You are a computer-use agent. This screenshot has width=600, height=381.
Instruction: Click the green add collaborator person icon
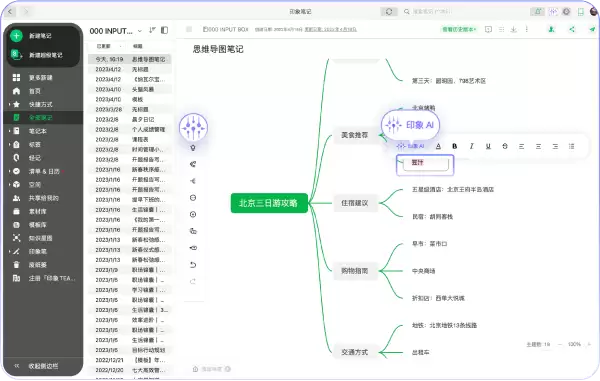point(551,29)
